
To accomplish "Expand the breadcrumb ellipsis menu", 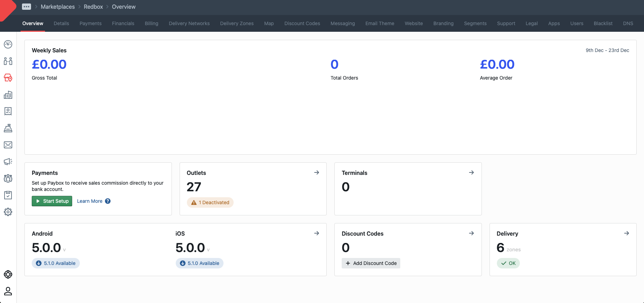I will click(x=26, y=7).
